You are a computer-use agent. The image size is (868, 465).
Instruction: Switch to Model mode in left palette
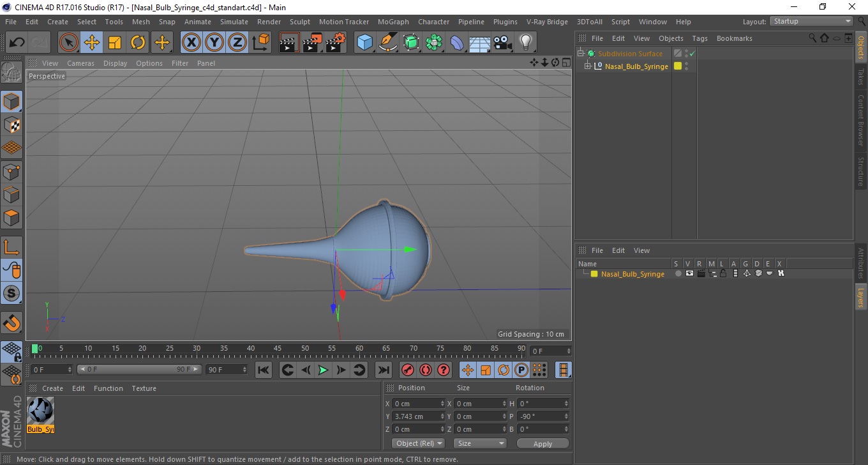11,102
